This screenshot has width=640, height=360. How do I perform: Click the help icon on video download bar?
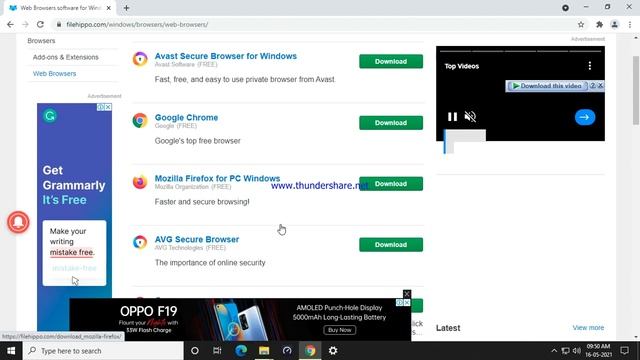pyautogui.click(x=593, y=86)
